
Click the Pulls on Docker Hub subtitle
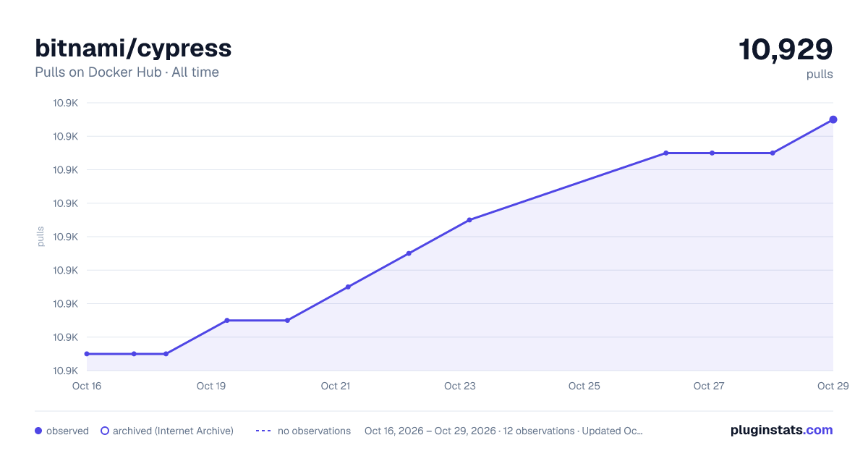pos(127,72)
